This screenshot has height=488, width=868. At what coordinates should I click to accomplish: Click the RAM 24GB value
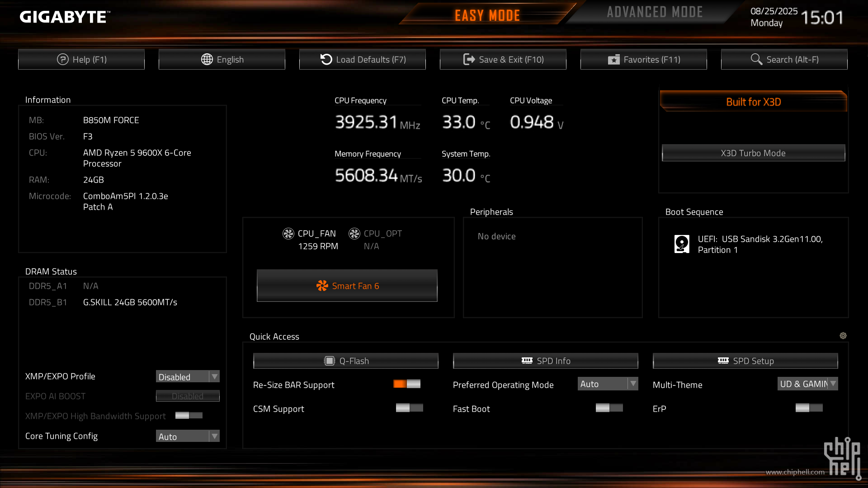93,179
